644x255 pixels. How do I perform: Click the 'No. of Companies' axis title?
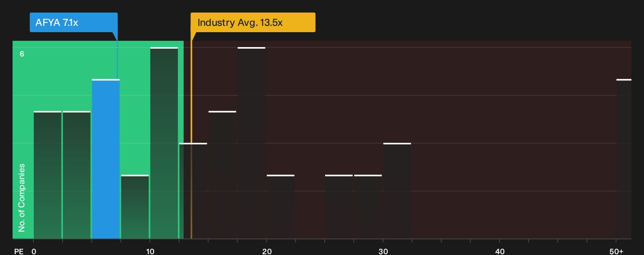click(22, 198)
